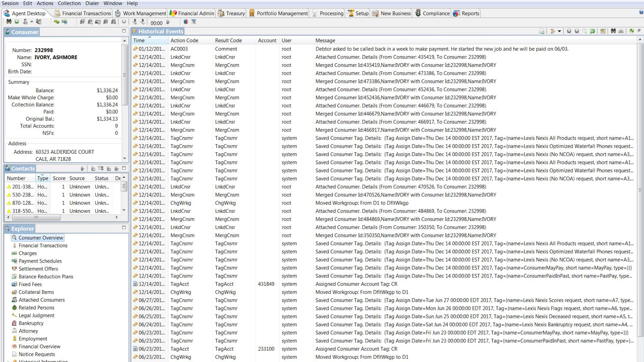
Task: Click the table grid icon in Historical Events
Action: coord(603,31)
